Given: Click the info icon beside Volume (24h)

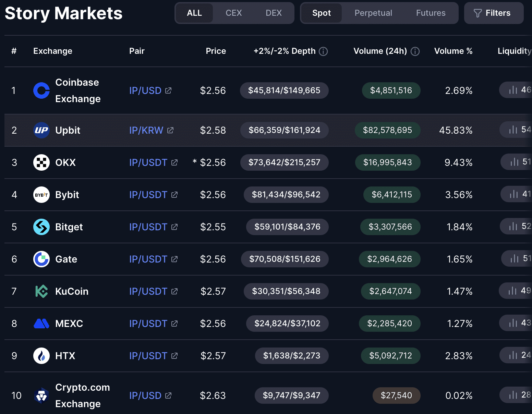Looking at the screenshot, I should click(x=415, y=51).
